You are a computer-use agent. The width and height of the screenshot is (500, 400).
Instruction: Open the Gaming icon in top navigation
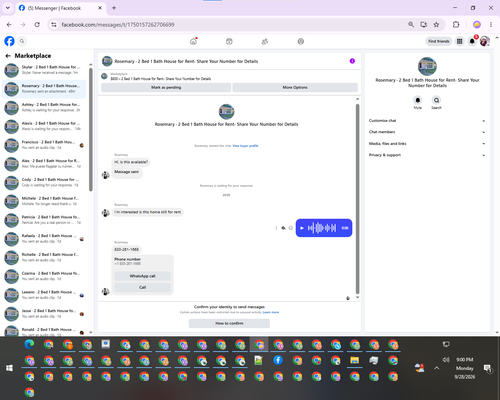pyautogui.click(x=301, y=41)
